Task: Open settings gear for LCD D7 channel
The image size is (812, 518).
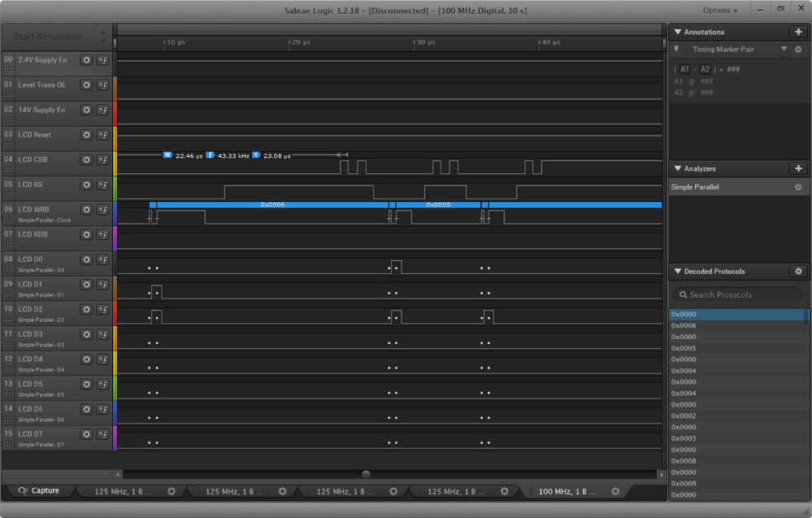Action: tap(86, 434)
